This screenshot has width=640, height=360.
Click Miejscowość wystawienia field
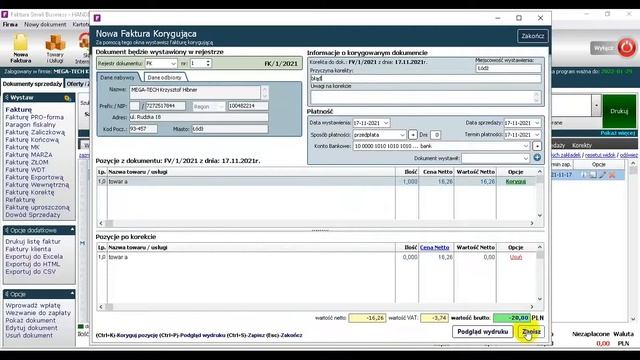pos(509,68)
